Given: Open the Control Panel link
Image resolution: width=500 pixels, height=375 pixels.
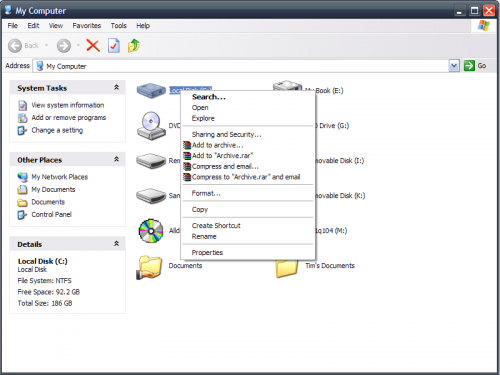Looking at the screenshot, I should coord(52,215).
